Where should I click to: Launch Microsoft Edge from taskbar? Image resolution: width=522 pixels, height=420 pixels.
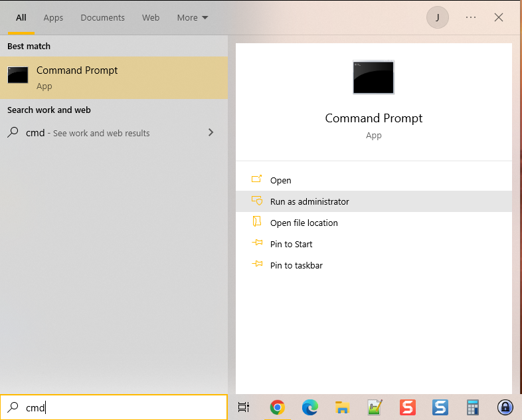coord(310,407)
